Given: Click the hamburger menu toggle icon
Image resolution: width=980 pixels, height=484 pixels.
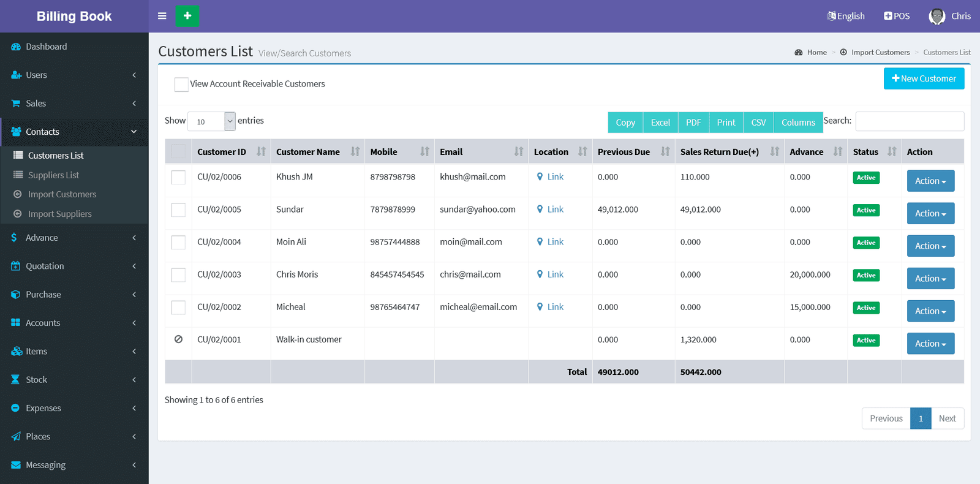Looking at the screenshot, I should click(x=162, y=16).
